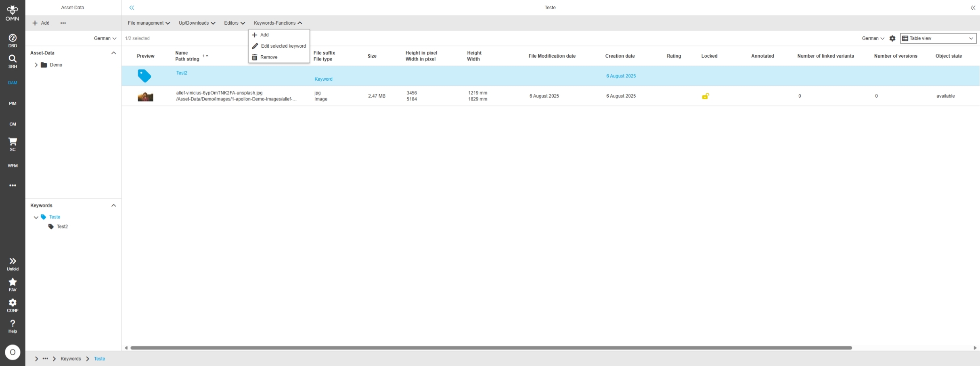Screen dimensions: 980x366
Task: Open the File management dropdown
Action: click(x=149, y=23)
